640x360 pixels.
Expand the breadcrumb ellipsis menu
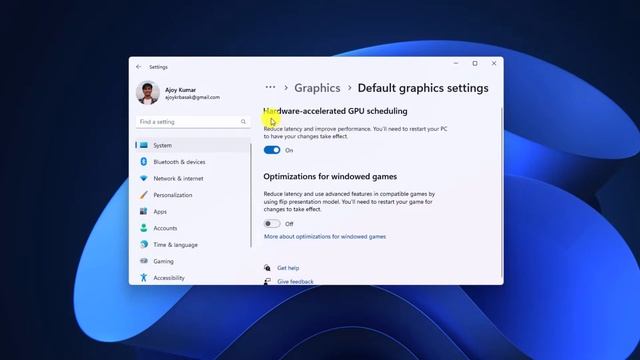(270, 87)
